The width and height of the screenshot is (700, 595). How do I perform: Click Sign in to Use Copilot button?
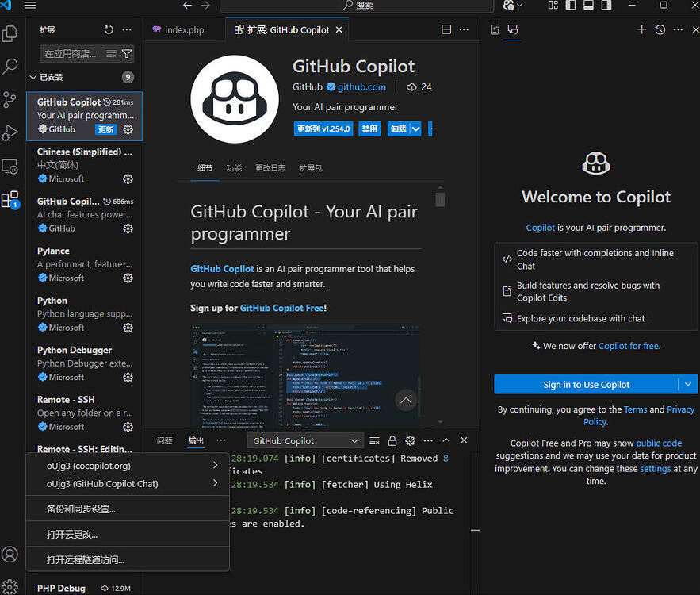(586, 384)
